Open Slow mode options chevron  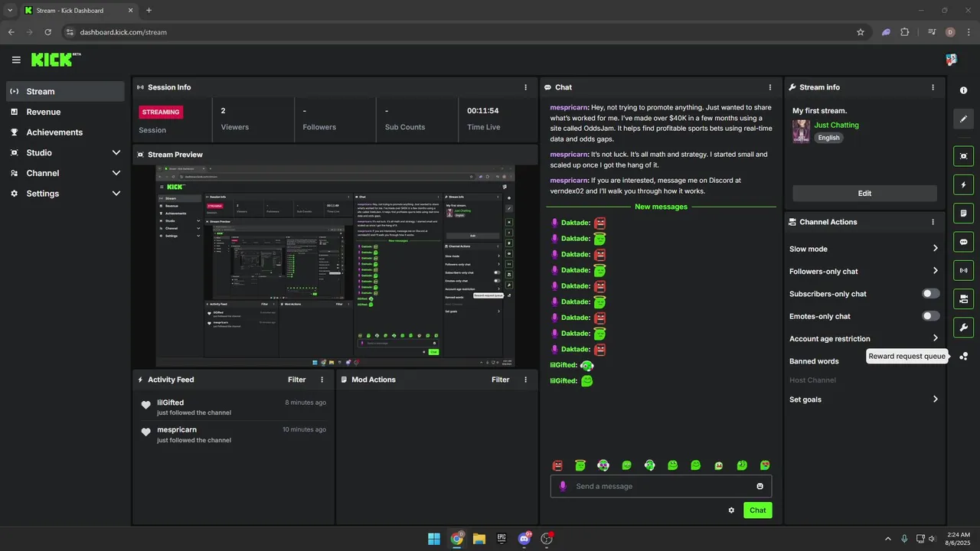click(x=936, y=249)
